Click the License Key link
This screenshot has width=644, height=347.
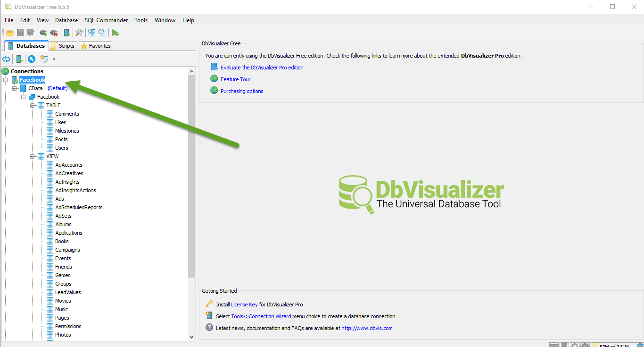point(244,305)
